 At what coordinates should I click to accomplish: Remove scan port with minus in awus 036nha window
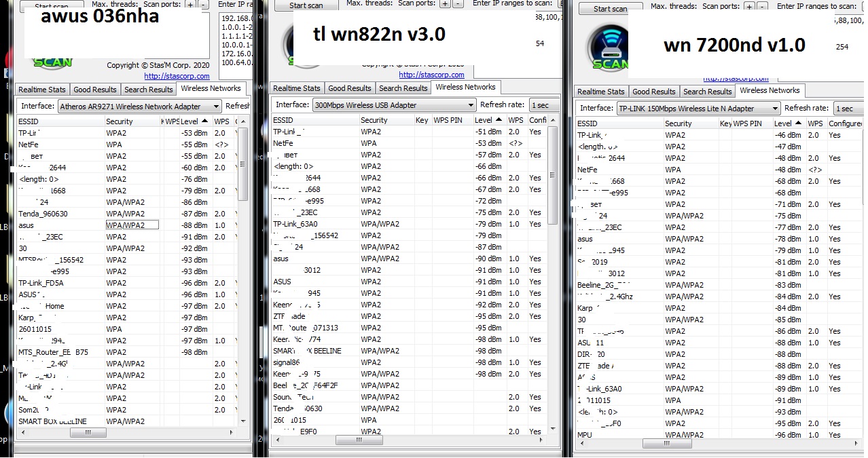click(202, 4)
